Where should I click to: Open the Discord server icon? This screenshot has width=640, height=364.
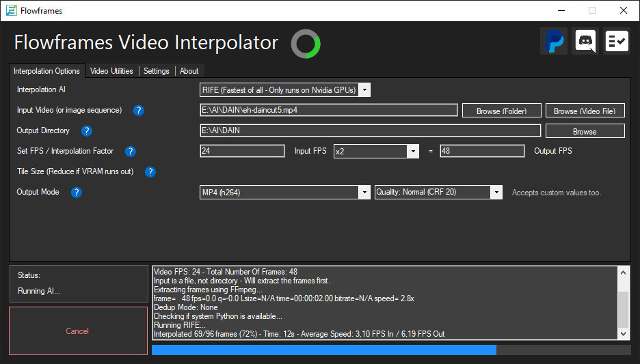click(x=585, y=41)
